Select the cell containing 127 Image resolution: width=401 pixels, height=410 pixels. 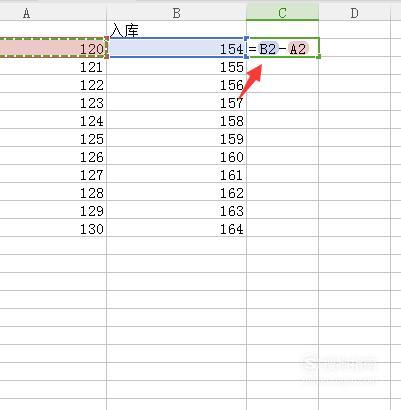tap(53, 174)
